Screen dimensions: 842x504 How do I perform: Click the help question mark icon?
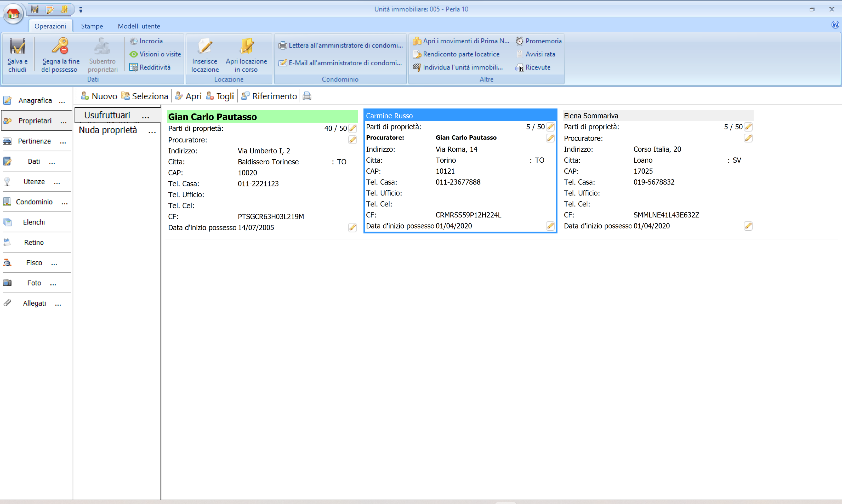835,24
